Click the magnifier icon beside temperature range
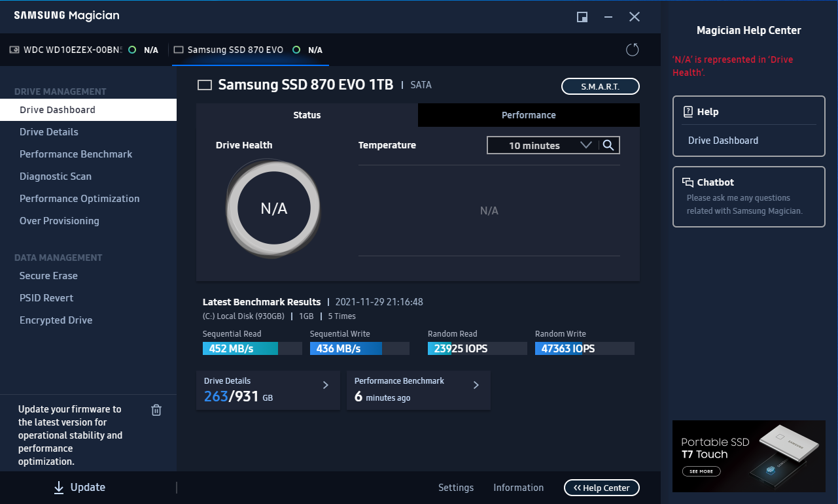 click(608, 145)
